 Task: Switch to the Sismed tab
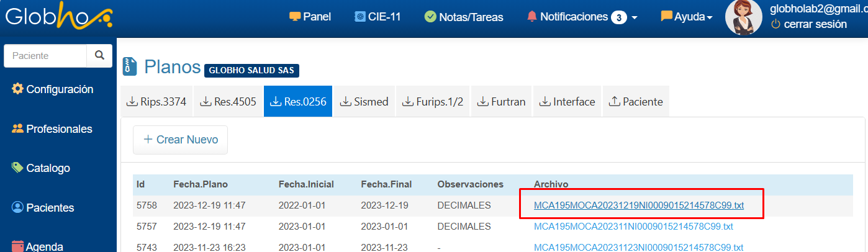click(364, 102)
